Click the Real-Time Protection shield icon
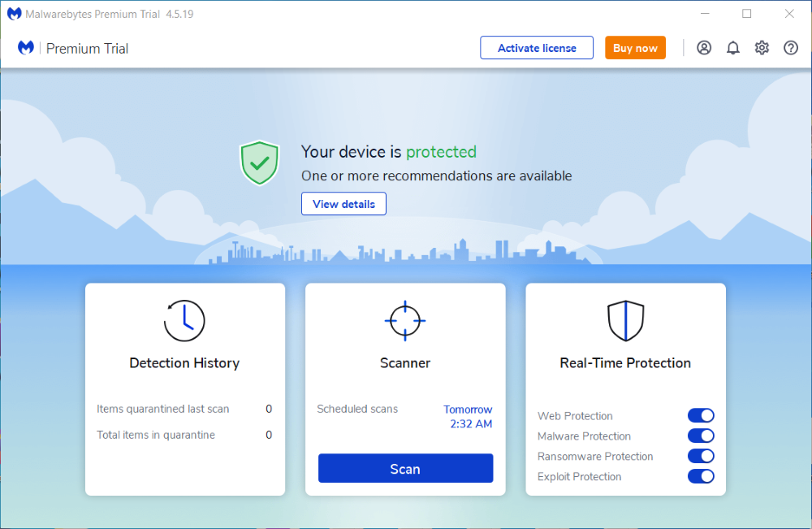The width and height of the screenshot is (812, 529). click(625, 320)
